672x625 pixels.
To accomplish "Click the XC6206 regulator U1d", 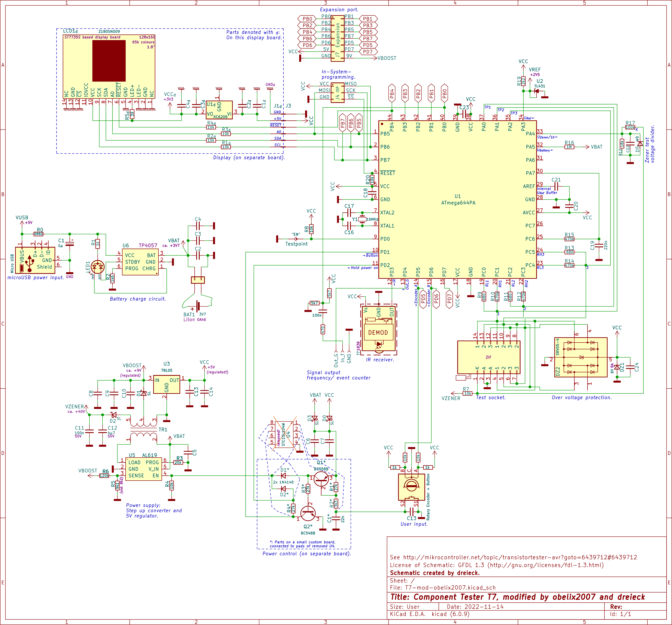I will point(219,110).
